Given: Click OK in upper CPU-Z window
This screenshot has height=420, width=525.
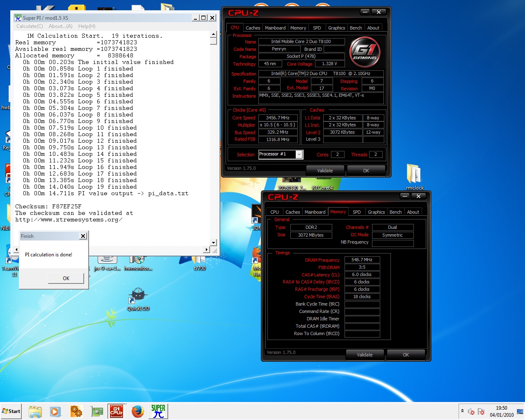Looking at the screenshot, I should tap(366, 171).
